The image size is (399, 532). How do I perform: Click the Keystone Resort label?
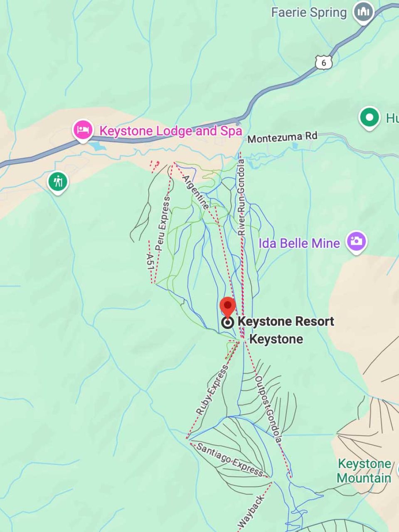286,322
